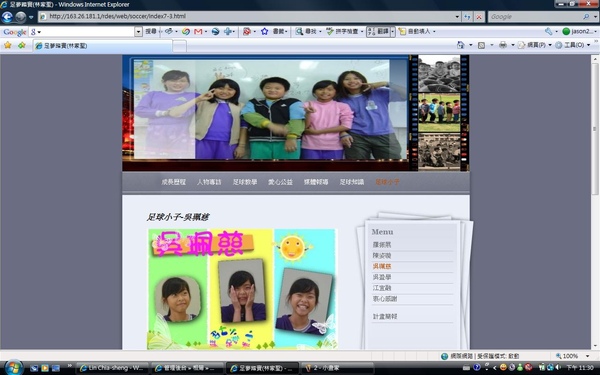Stop loading with the red X icon
The height and width of the screenshot is (375, 600).
click(479, 16)
